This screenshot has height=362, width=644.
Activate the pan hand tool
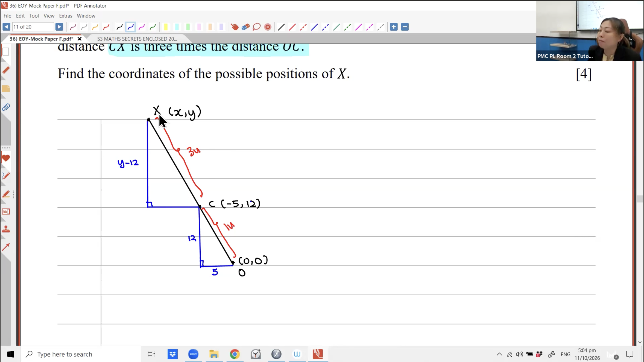click(x=235, y=27)
